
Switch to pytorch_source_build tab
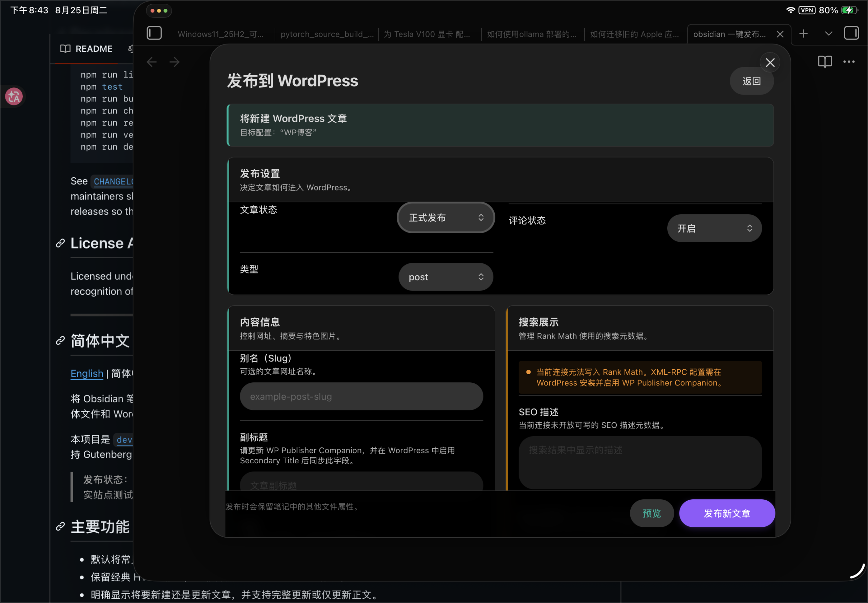[327, 34]
